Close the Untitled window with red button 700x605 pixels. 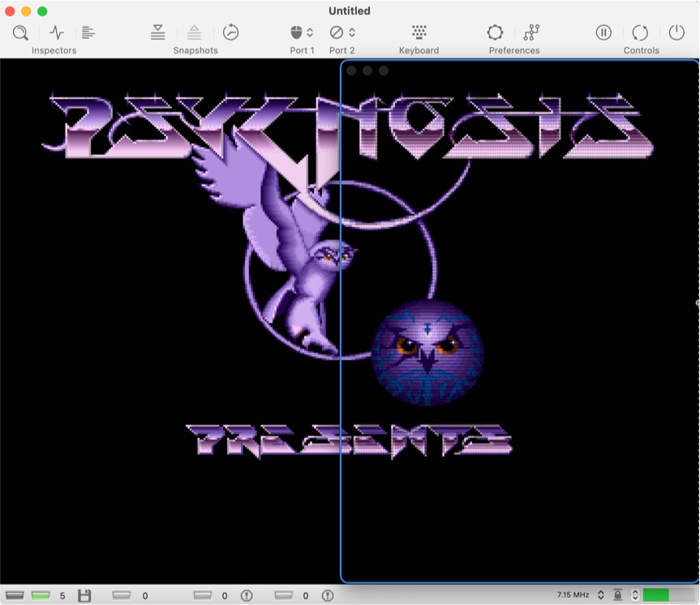(10, 11)
